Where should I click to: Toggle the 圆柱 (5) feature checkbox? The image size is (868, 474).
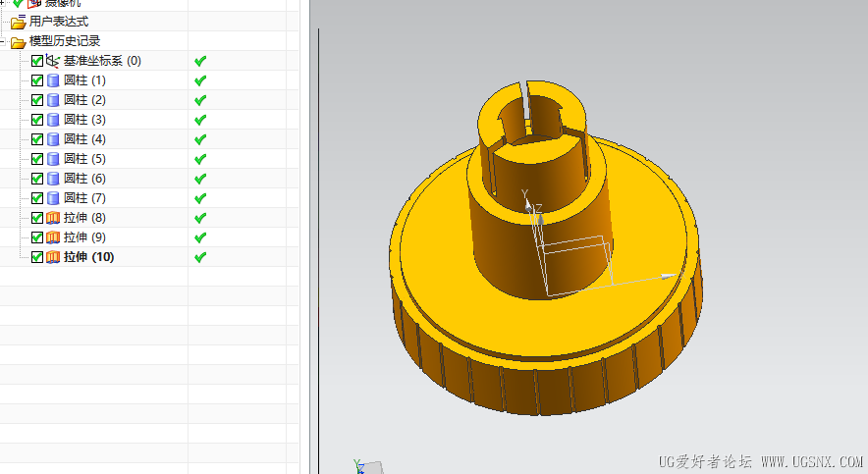pos(37,159)
